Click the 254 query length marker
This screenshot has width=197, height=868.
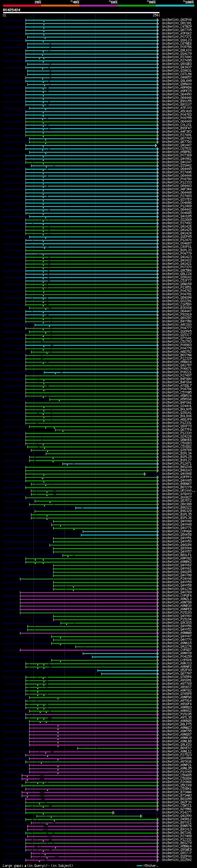(x=155, y=15)
